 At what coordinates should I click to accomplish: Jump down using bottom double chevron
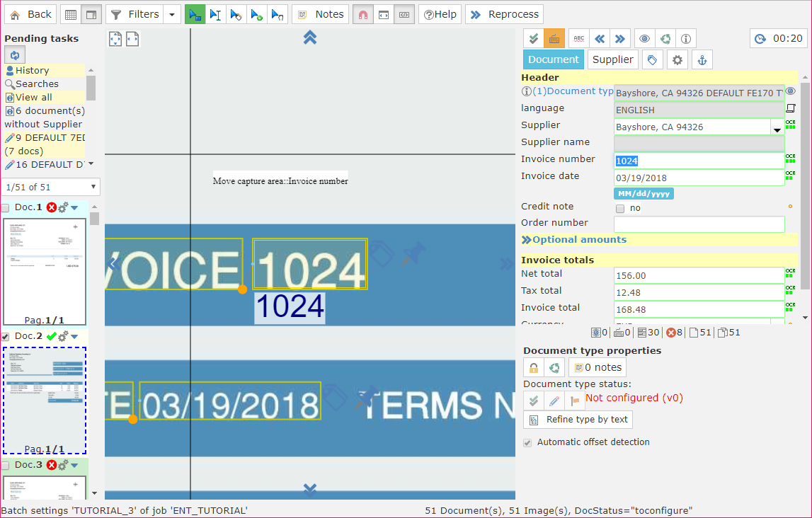point(309,490)
